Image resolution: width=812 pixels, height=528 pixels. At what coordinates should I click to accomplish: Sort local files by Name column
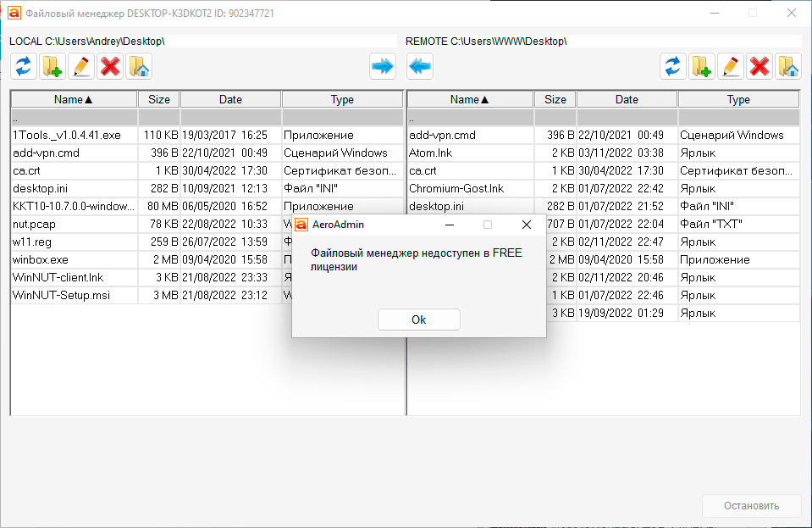pos(74,99)
